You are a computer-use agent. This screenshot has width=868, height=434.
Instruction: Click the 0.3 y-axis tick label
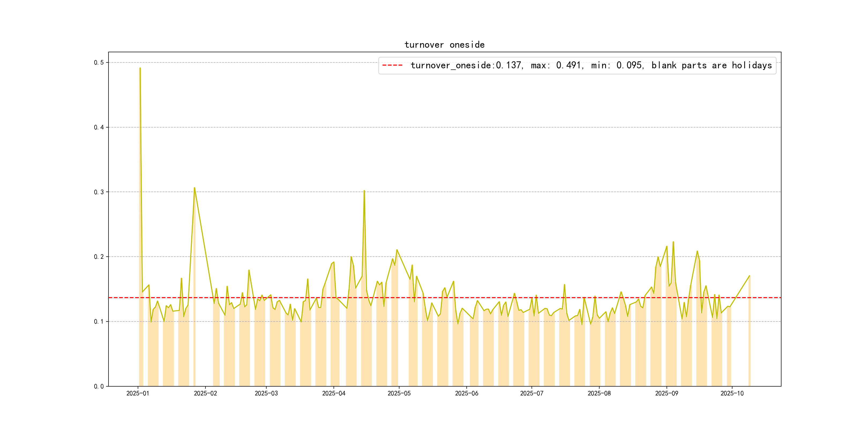(x=99, y=192)
